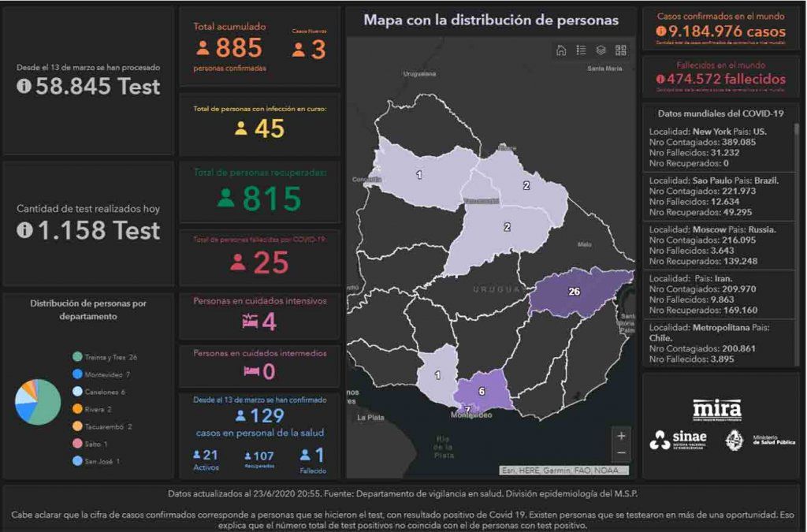The width and height of the screenshot is (807, 532).
Task: Click info icon next to 58.845 Test
Action: coord(24,87)
